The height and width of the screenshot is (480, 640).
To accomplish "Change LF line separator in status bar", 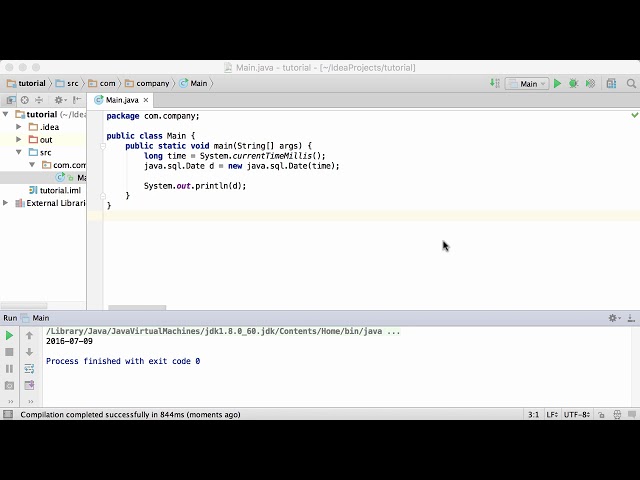I will pyautogui.click(x=552, y=414).
